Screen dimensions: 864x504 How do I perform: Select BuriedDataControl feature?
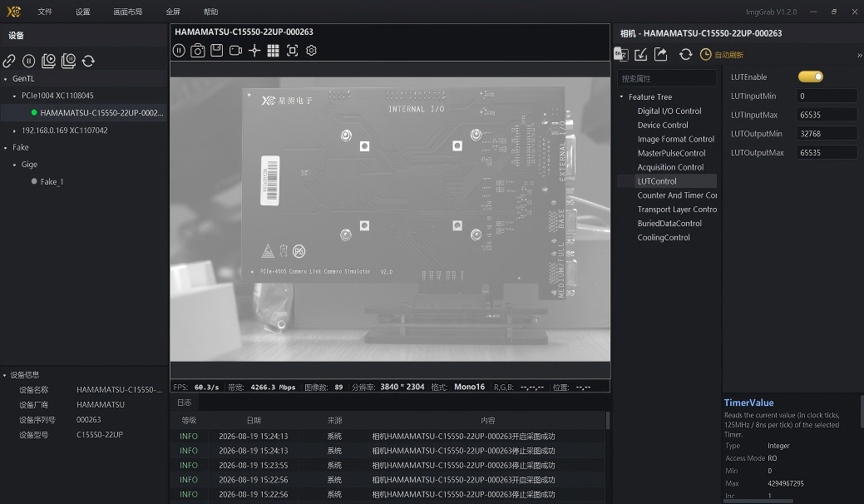click(x=669, y=224)
